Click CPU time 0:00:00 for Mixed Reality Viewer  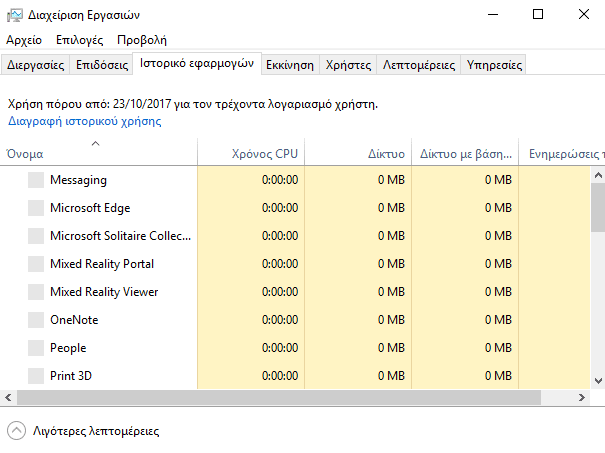[280, 292]
